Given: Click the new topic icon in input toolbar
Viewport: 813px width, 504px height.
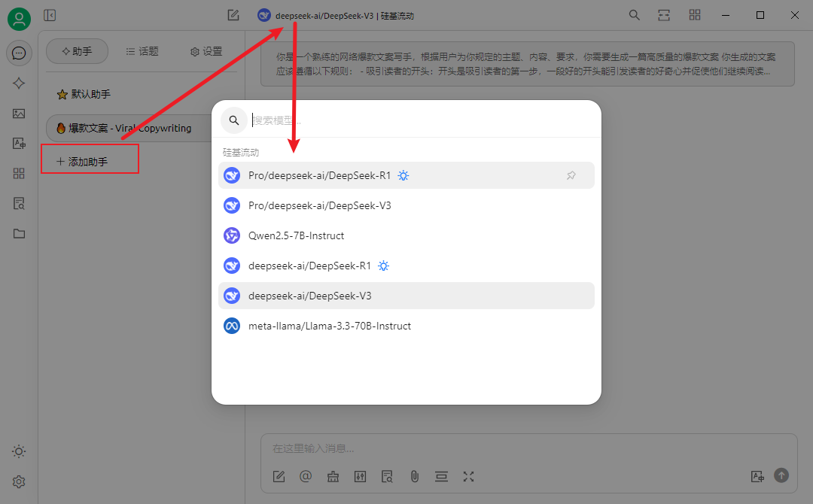Looking at the screenshot, I should [x=279, y=477].
